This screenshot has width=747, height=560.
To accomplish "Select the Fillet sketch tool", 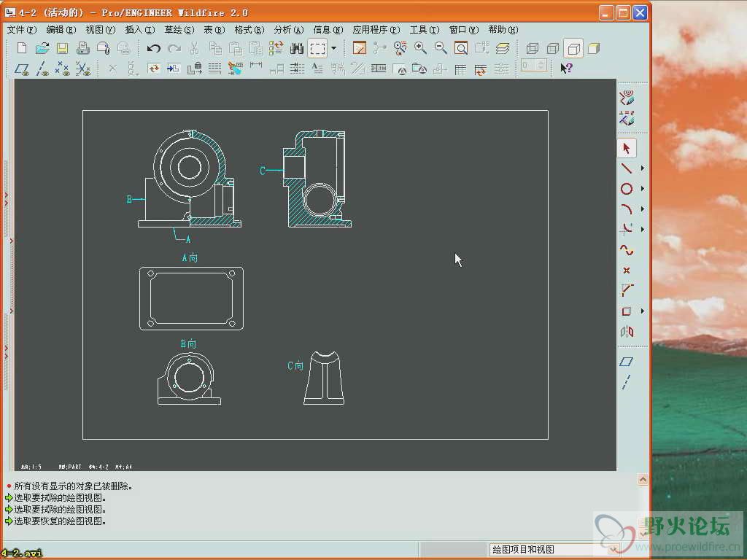I will (627, 229).
